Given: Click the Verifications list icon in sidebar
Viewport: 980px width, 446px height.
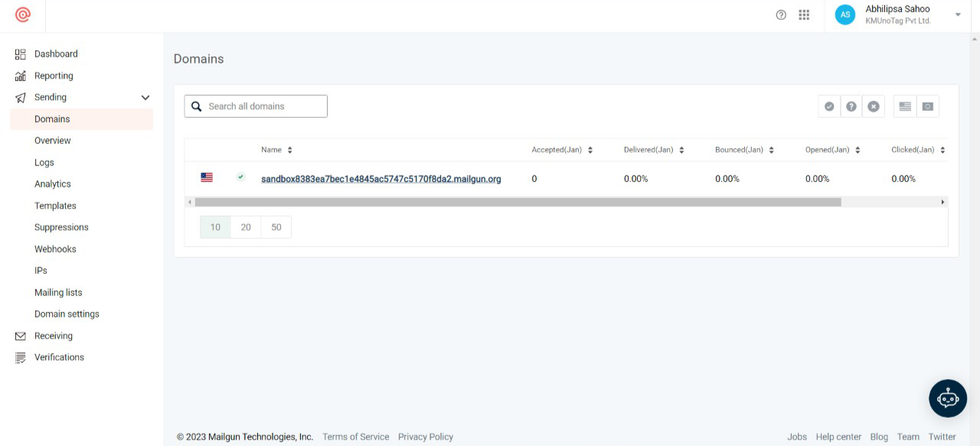Looking at the screenshot, I should point(21,357).
